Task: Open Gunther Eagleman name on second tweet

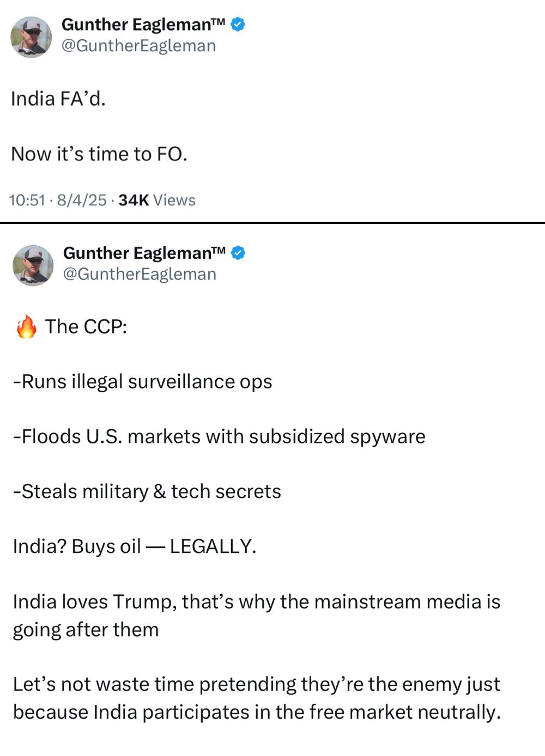Action: point(144,253)
